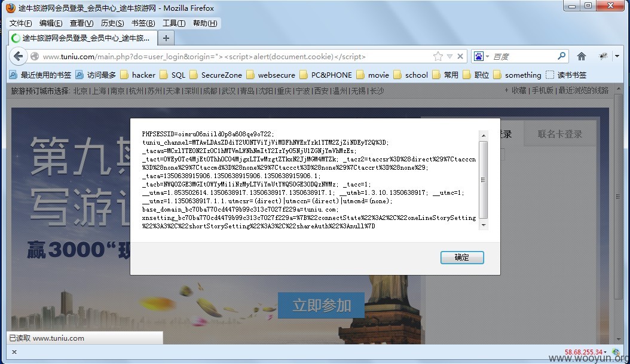
Task: Select 西安 city link
Action: click(x=321, y=91)
